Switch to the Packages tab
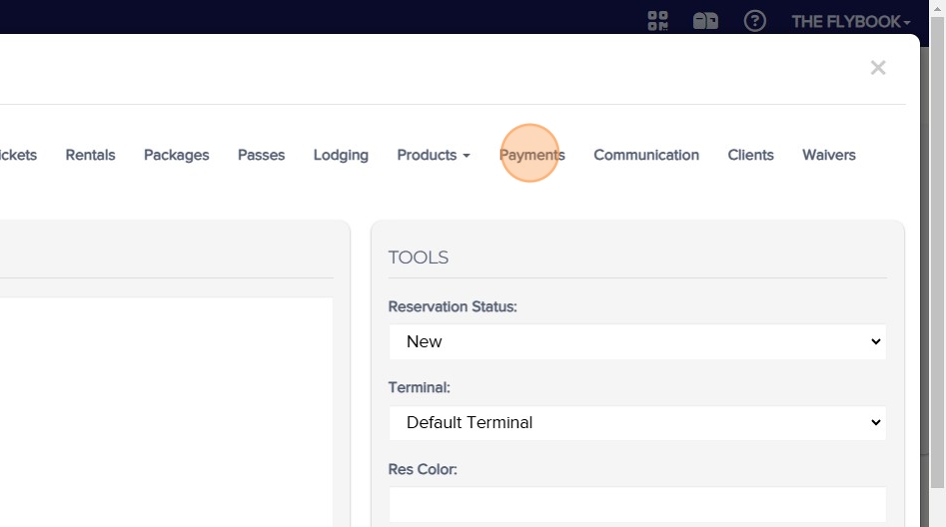Screen dimensions: 946x527 [176, 155]
